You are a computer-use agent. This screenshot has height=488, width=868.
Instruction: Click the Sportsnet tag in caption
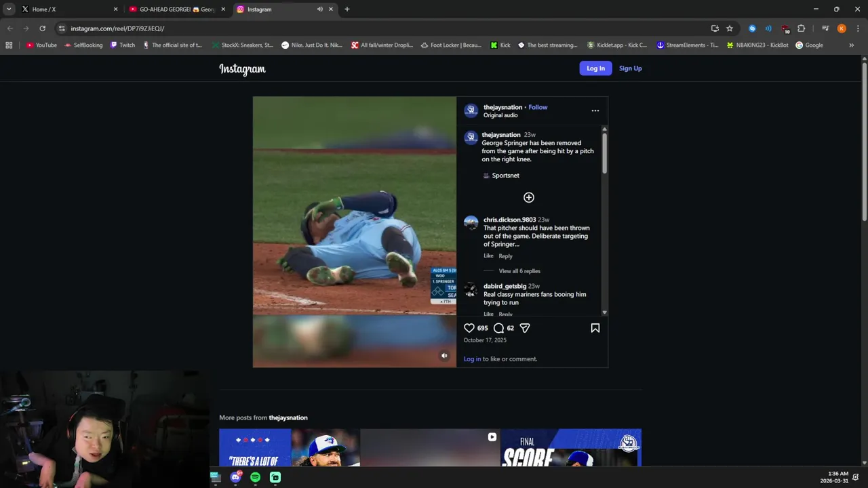tap(505, 176)
